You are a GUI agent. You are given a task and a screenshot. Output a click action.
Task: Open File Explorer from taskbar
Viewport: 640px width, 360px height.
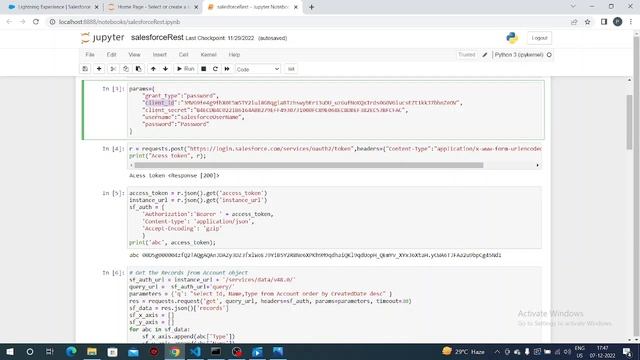tap(92, 351)
